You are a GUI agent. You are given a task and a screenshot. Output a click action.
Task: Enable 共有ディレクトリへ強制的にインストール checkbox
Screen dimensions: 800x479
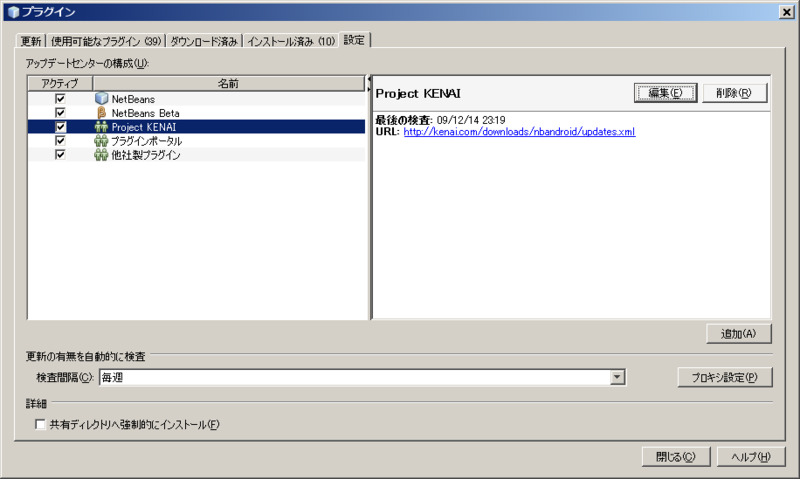click(x=40, y=424)
